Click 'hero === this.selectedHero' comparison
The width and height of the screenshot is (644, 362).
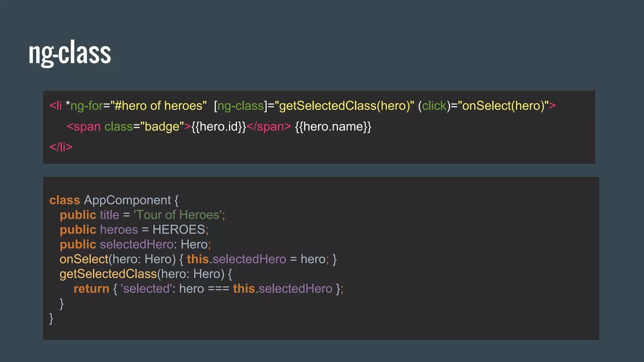pyautogui.click(x=256, y=289)
